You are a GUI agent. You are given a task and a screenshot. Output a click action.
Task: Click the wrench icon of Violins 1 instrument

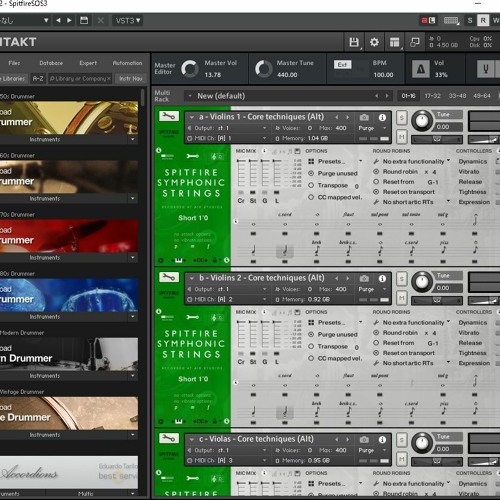[x=169, y=116]
